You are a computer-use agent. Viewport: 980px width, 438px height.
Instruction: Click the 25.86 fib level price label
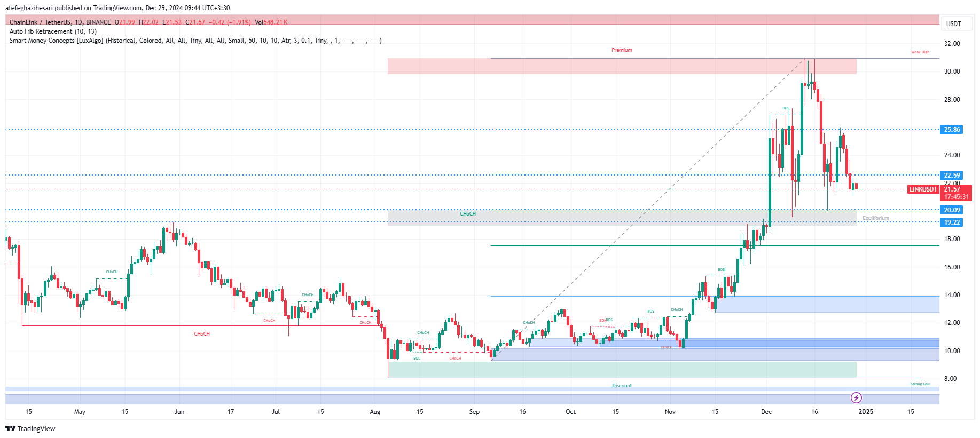(951, 130)
